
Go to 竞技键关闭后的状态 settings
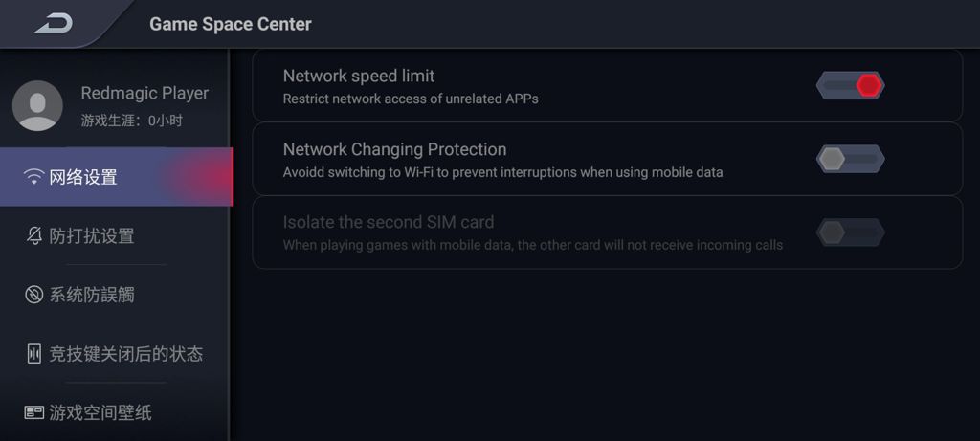tap(125, 354)
